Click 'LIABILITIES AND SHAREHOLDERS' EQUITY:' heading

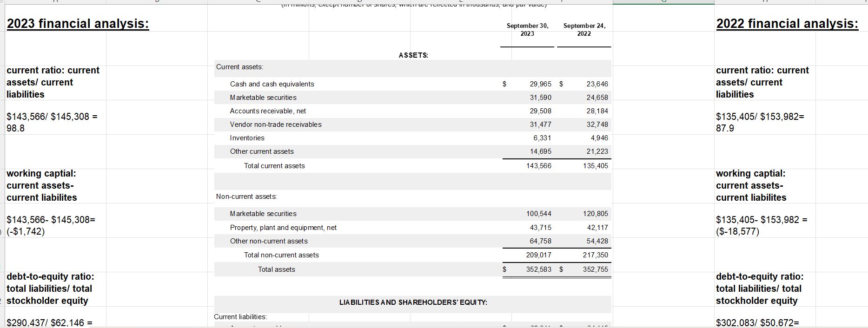[413, 302]
